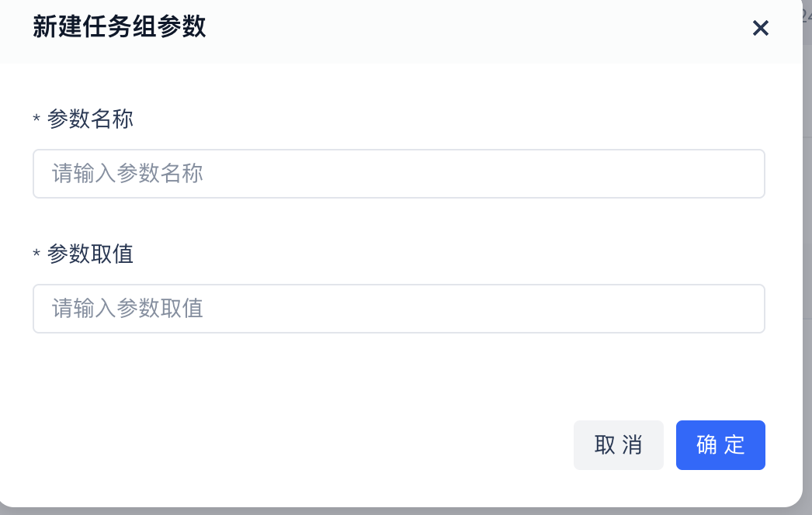Focus the 参数取值 text box
This screenshot has height=515, width=812.
pos(399,309)
